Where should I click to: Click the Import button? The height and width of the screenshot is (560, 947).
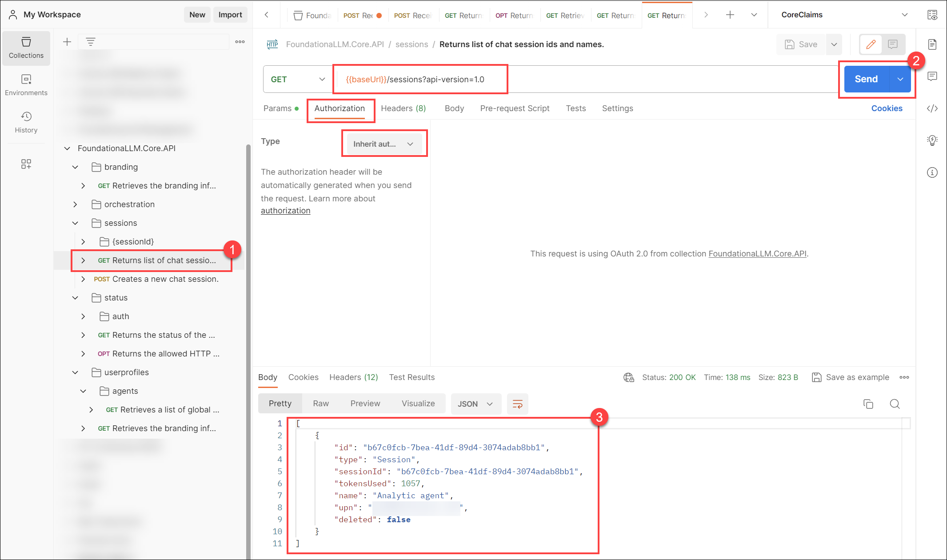pos(230,15)
